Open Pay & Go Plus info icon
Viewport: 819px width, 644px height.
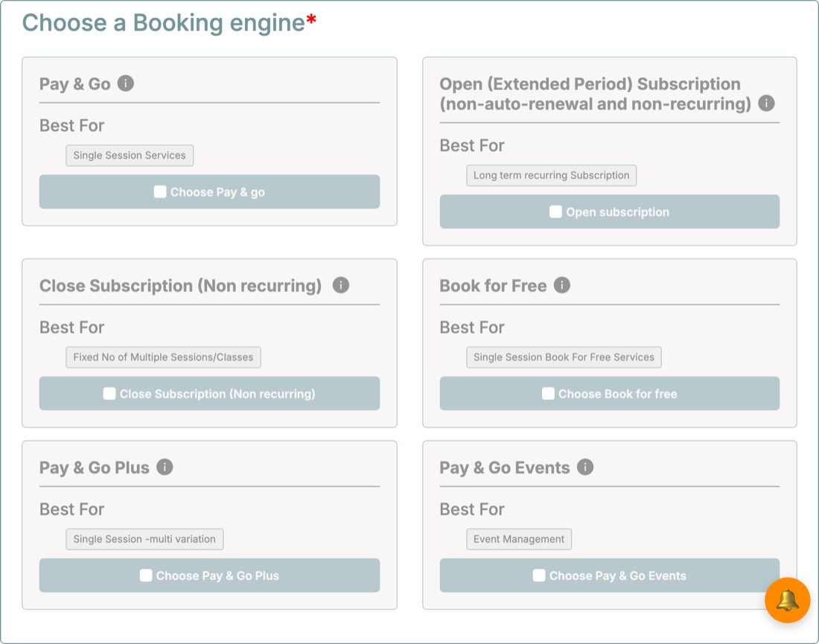(165, 467)
